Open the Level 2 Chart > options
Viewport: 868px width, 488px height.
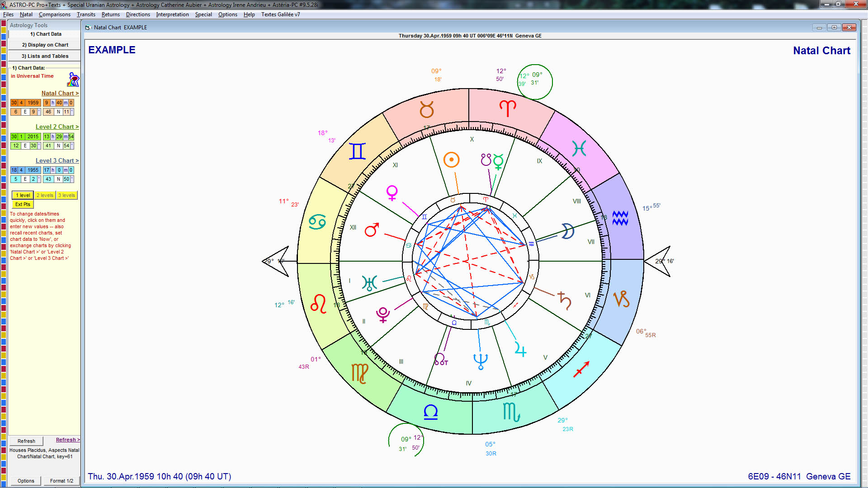point(57,127)
